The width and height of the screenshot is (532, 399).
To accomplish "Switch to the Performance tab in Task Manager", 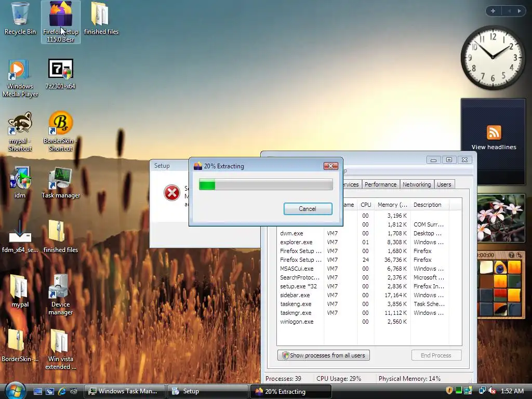I will [x=380, y=184].
